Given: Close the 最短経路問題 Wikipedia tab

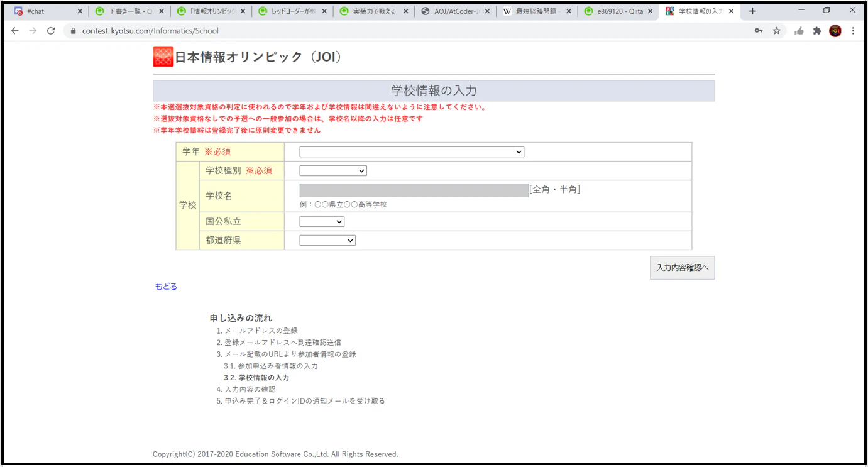Looking at the screenshot, I should (x=568, y=11).
